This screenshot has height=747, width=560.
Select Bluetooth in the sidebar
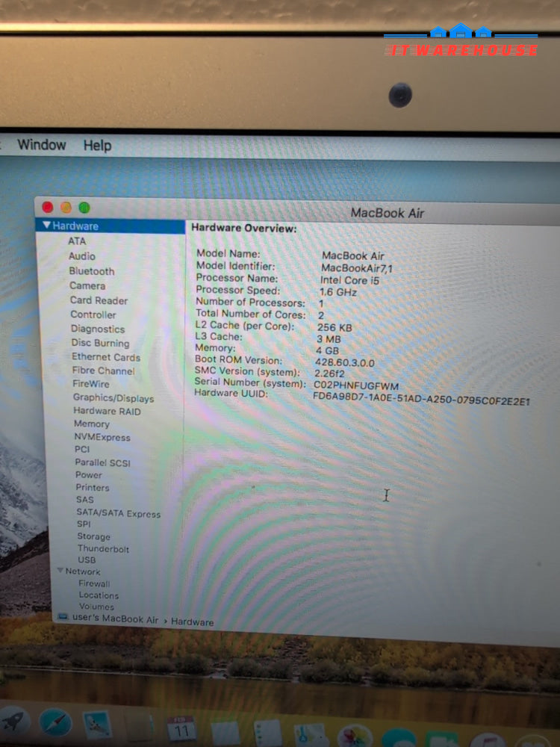91,271
